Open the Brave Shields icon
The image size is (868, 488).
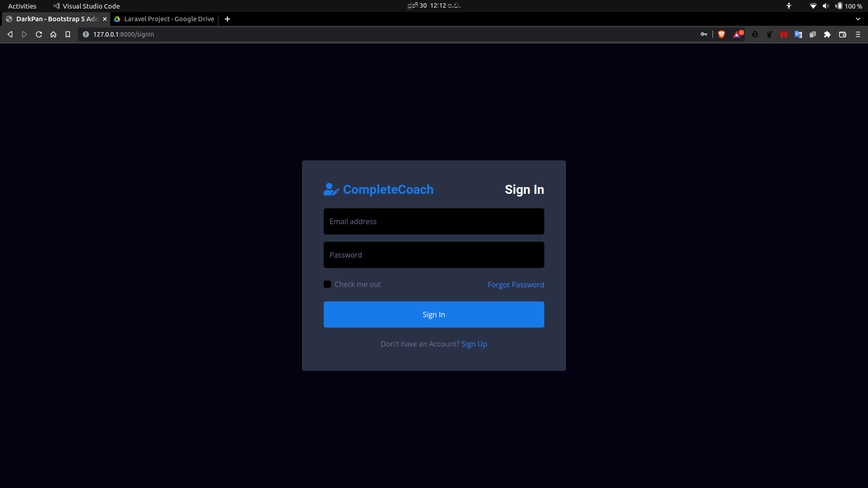pyautogui.click(x=722, y=34)
